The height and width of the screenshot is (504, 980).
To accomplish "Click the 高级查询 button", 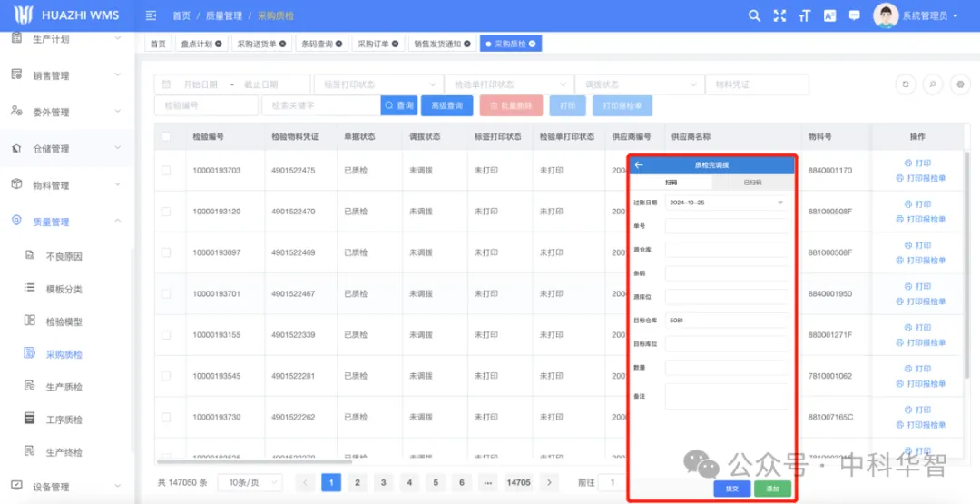I will coord(446,106).
